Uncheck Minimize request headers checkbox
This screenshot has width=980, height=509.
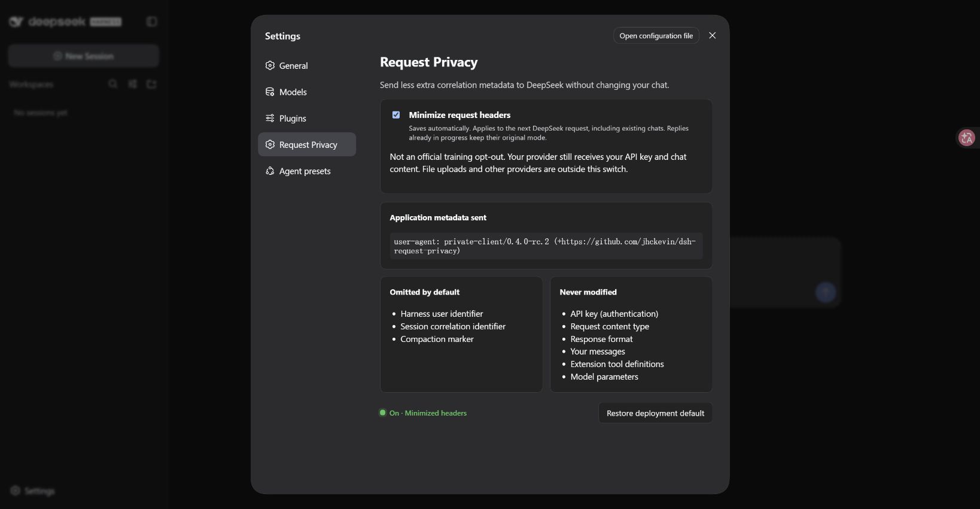coord(396,115)
